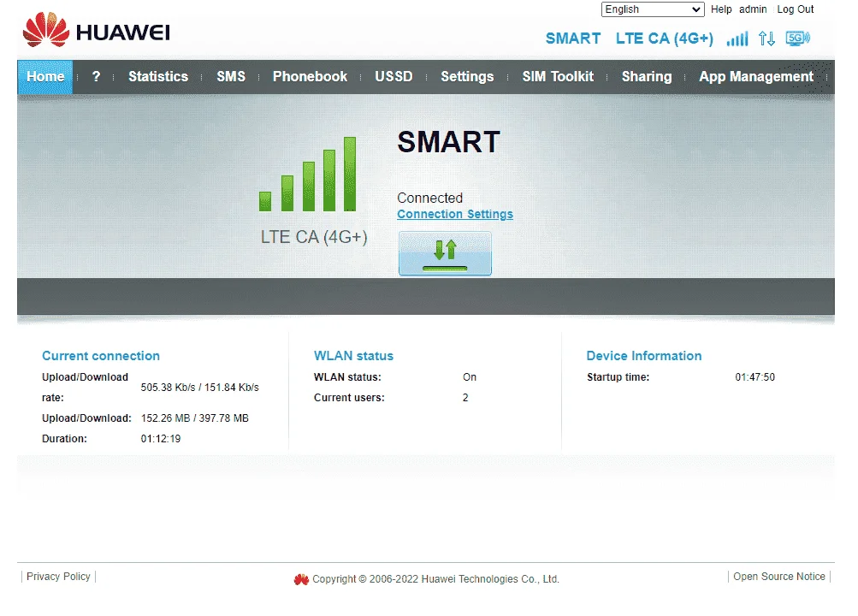Screen dimensions: 858x616
Task: Click the signal strength icon in the top bar
Action: tap(737, 38)
